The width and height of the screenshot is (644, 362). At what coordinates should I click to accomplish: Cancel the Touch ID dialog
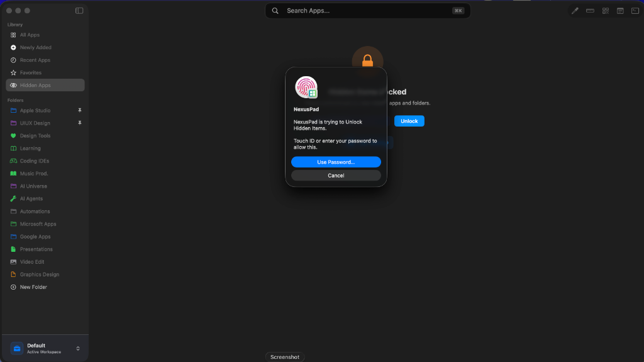(336, 176)
